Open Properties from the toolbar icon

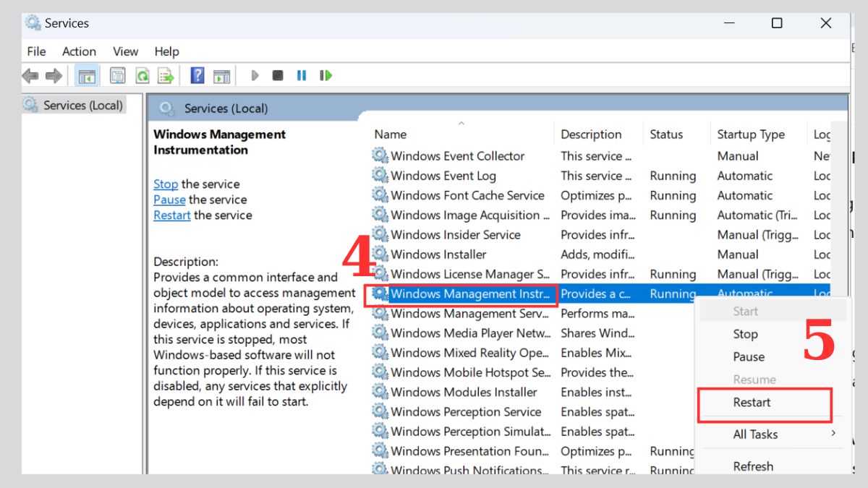click(x=117, y=75)
